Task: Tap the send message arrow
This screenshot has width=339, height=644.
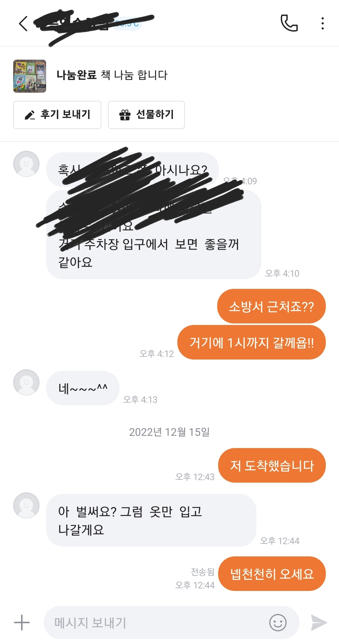Action: [319, 622]
